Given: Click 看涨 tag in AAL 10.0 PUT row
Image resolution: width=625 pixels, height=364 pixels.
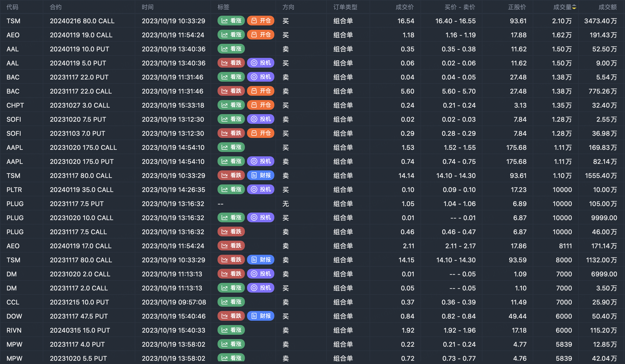Looking at the screenshot, I should (x=231, y=49).
